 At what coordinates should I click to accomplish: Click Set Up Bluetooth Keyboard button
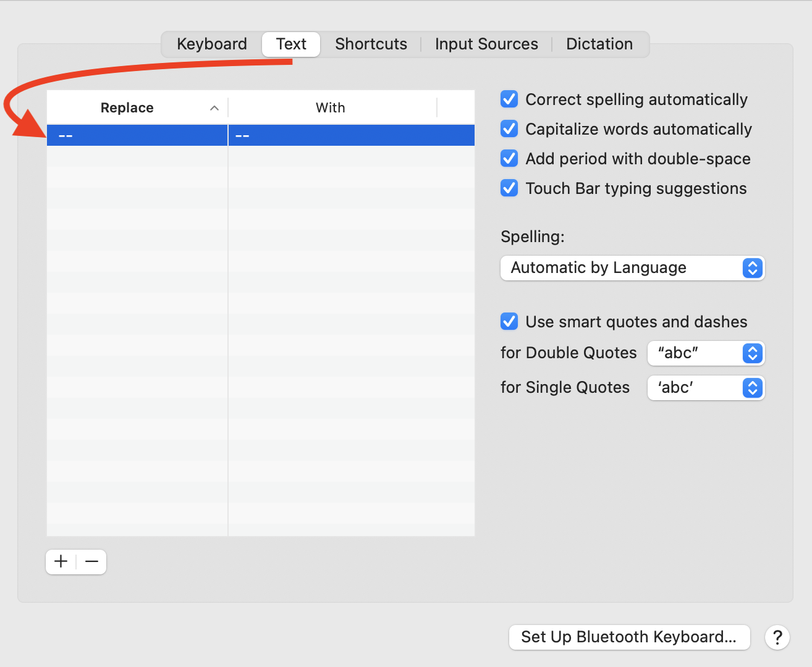(x=629, y=637)
